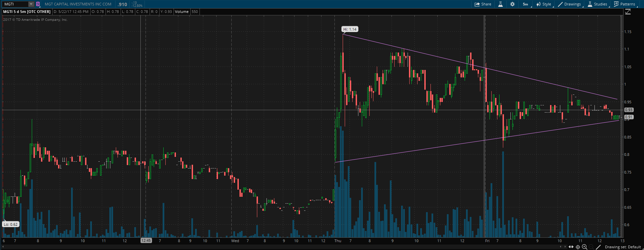Select the active drawing tool line icon
Screen dimensions: 644x250
(x=598, y=247)
